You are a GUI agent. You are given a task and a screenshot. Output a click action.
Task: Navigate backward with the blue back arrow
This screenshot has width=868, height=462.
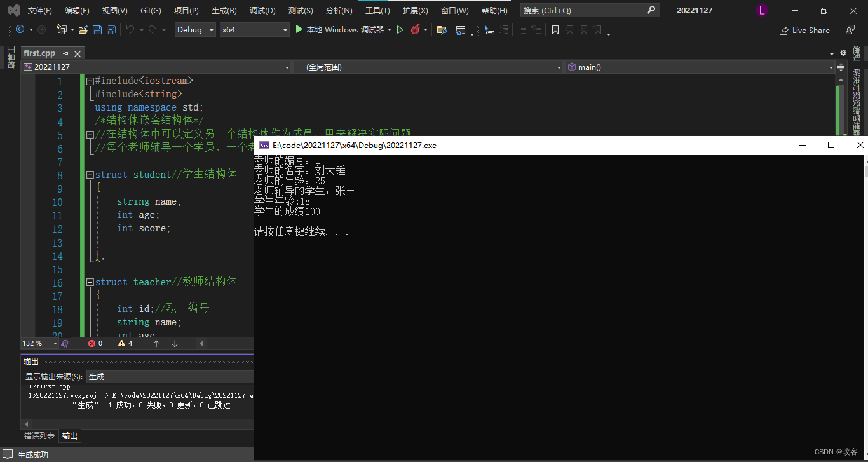20,29
